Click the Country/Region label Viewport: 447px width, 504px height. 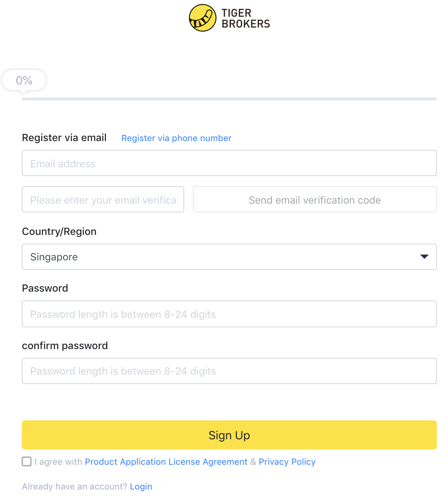pos(59,232)
